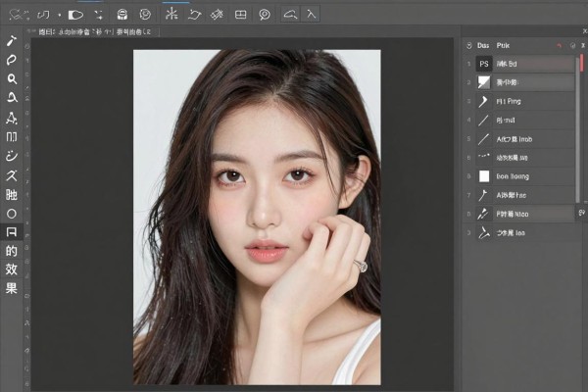Click the small icon right of Nloo row
The image size is (588, 392).
pyautogui.click(x=581, y=213)
